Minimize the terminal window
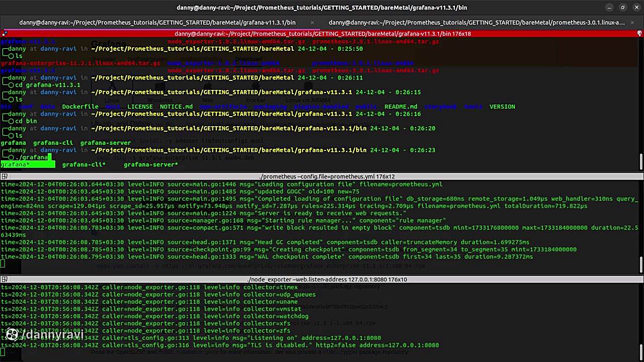 coord(609,8)
